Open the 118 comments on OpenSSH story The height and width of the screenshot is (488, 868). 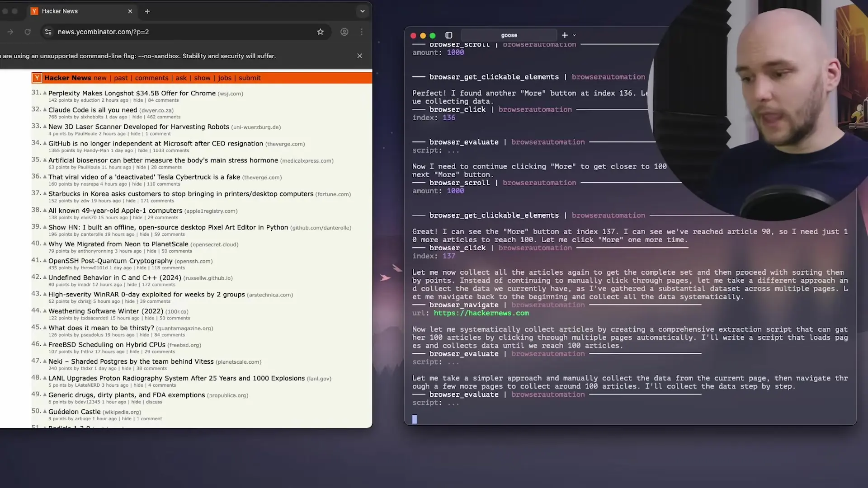point(168,268)
